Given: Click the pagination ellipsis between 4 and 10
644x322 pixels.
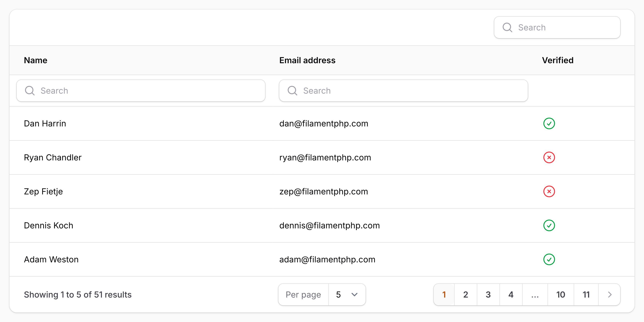Looking at the screenshot, I should [x=535, y=295].
